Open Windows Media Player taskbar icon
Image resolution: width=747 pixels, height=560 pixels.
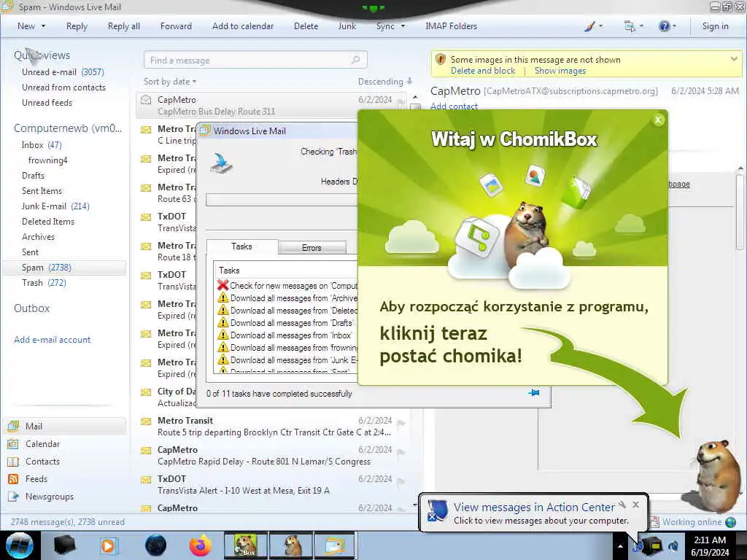click(x=108, y=545)
